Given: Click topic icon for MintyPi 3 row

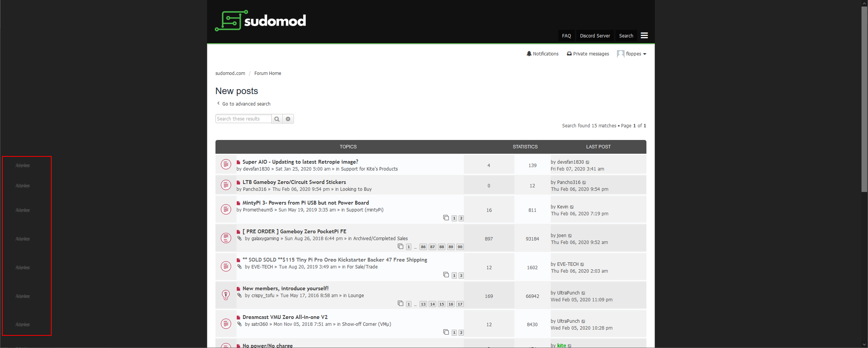Looking at the screenshot, I should coord(226,209).
